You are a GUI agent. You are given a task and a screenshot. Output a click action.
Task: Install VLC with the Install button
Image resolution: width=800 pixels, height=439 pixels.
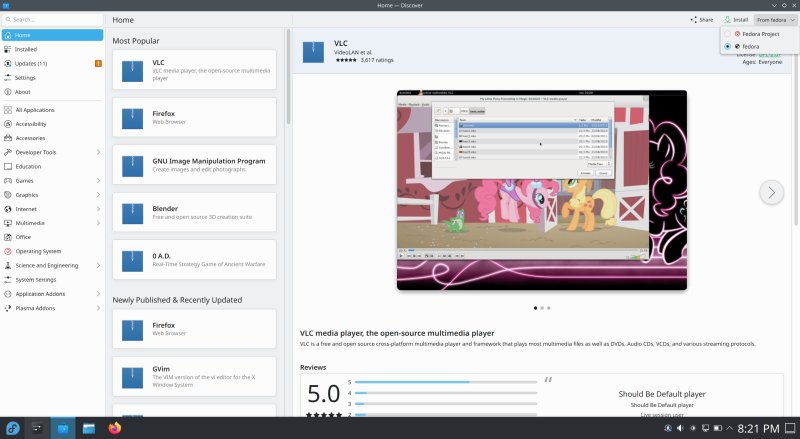point(735,19)
